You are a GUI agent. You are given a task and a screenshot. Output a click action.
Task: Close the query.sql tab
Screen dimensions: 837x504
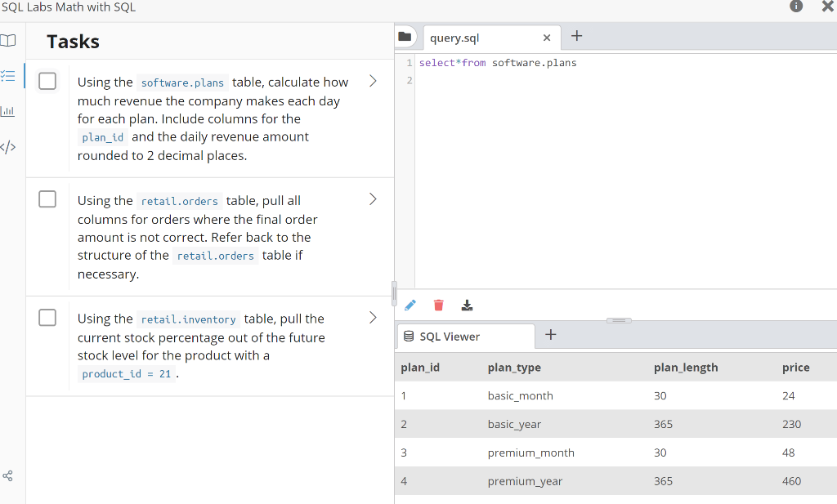click(547, 38)
